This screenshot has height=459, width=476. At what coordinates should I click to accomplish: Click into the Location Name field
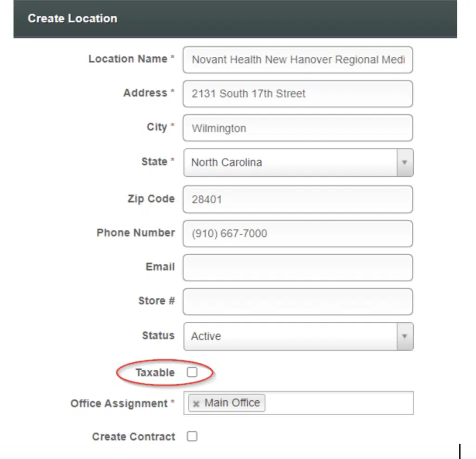point(297,60)
